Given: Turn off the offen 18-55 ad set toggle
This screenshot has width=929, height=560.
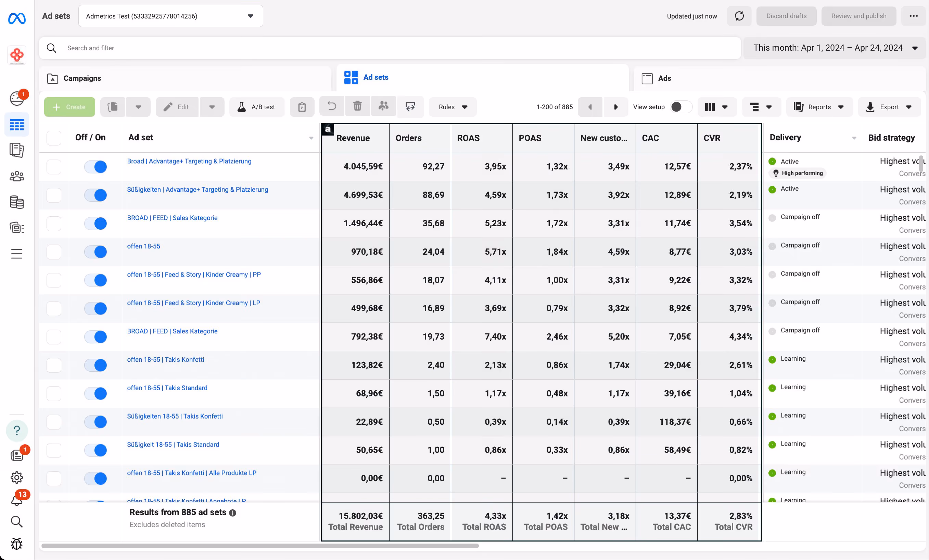Looking at the screenshot, I should tap(96, 252).
